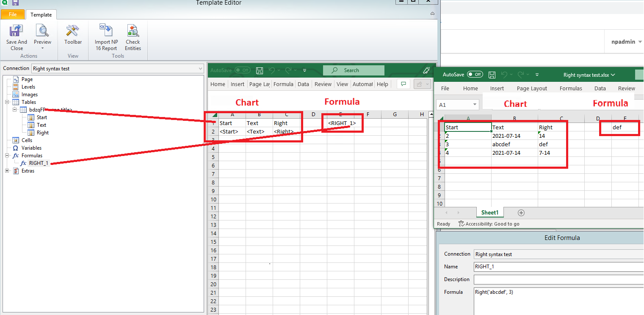Toggle AutoSave in the template editor's Excel
Image resolution: width=644 pixels, height=315 pixels.
pyautogui.click(x=242, y=70)
